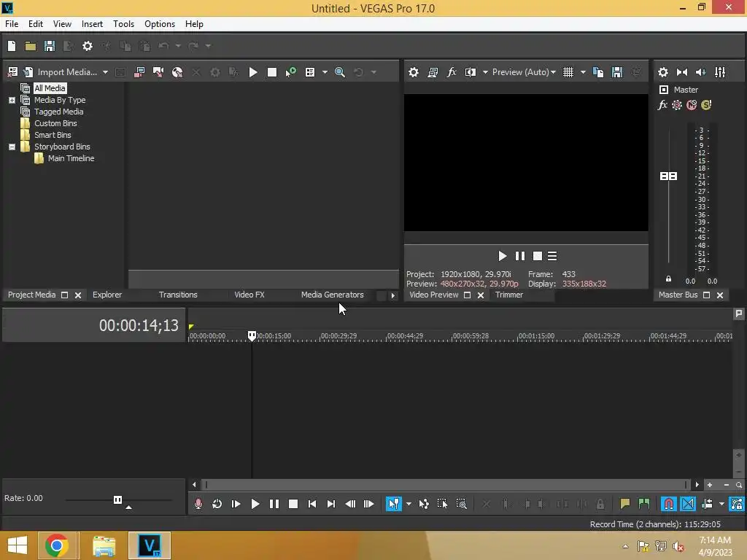The height and width of the screenshot is (560, 747).
Task: Open the Insert menu
Action: tap(92, 24)
